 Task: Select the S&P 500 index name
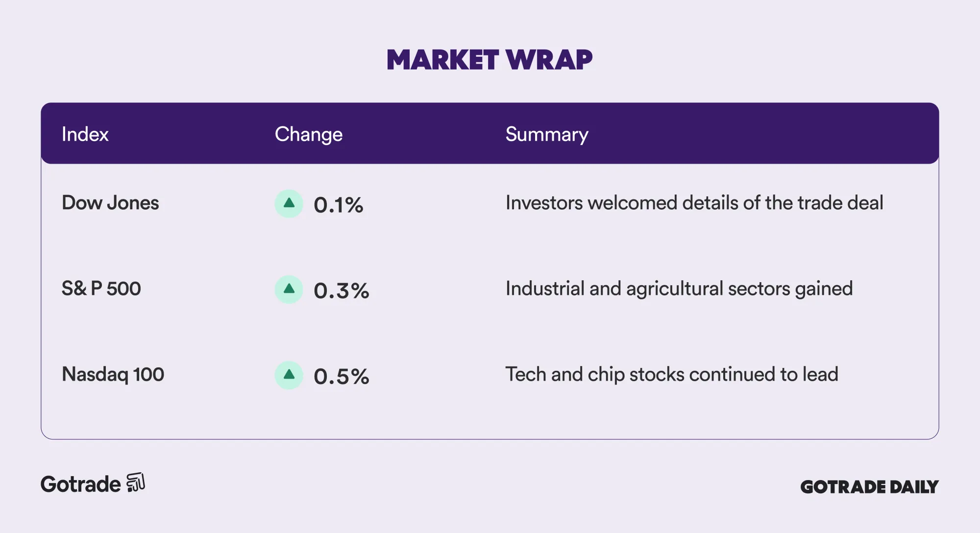coord(101,289)
